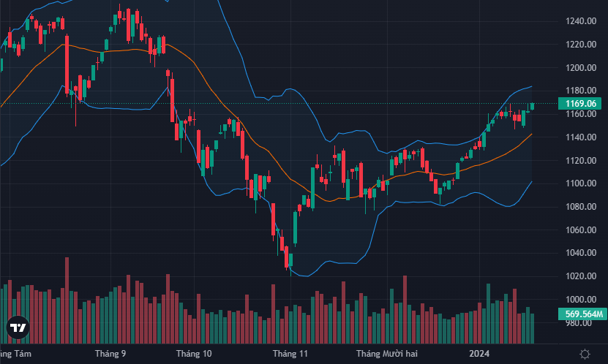This screenshot has width=608, height=364.
Task: Click the 2024 time axis label
Action: (x=479, y=354)
